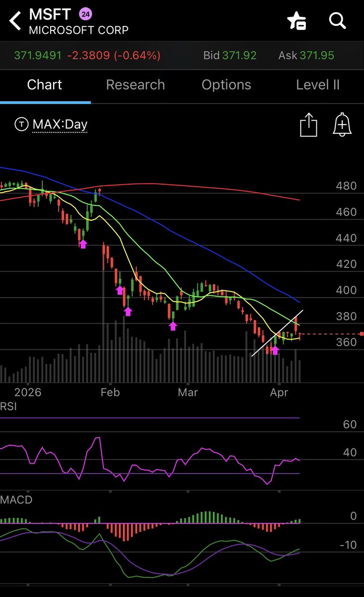The image size is (364, 597).
Task: Tap the circled T chart-style icon
Action: click(21, 124)
